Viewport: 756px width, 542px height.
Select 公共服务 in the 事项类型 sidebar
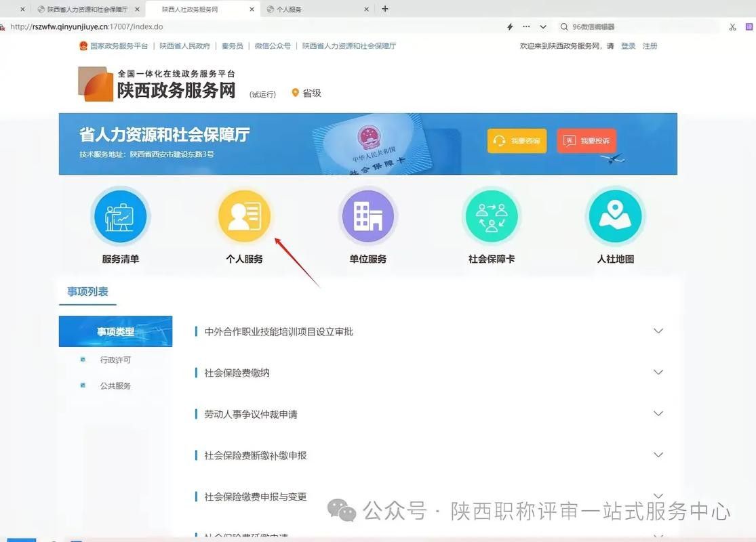[115, 386]
